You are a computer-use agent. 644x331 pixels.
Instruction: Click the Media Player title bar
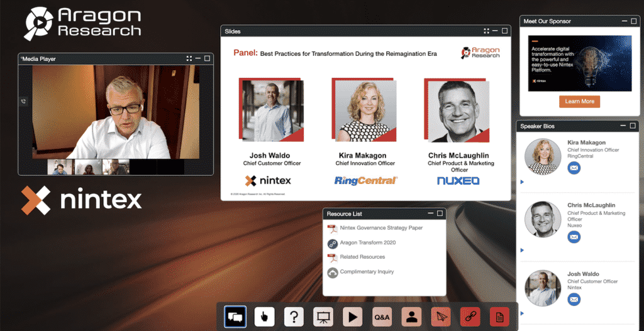[x=116, y=58]
